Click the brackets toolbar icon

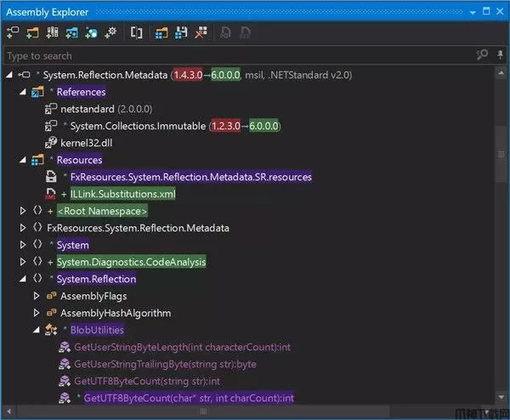click(136, 33)
